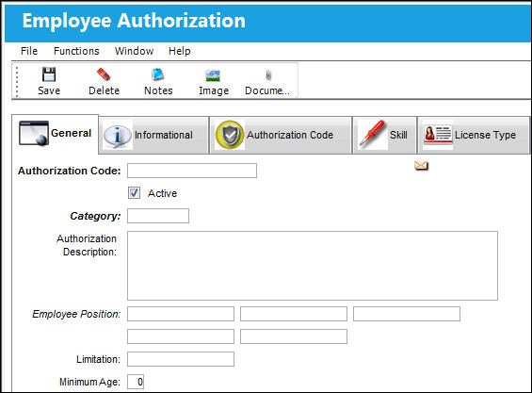Click inside the Authorization Description text area
This screenshot has height=393, width=532.
(x=313, y=266)
